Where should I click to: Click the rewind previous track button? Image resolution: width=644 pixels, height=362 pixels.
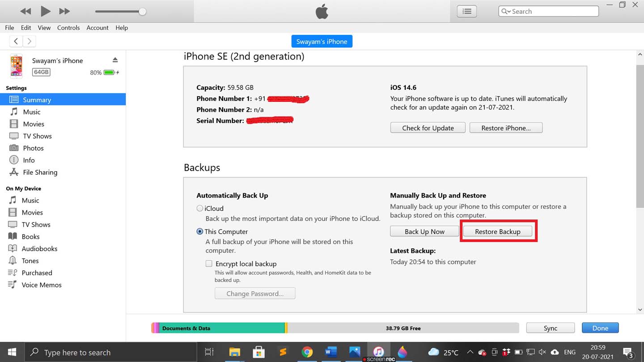click(x=26, y=11)
